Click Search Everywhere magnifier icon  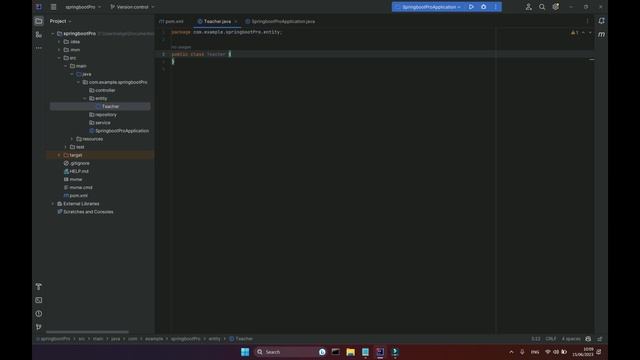click(542, 7)
